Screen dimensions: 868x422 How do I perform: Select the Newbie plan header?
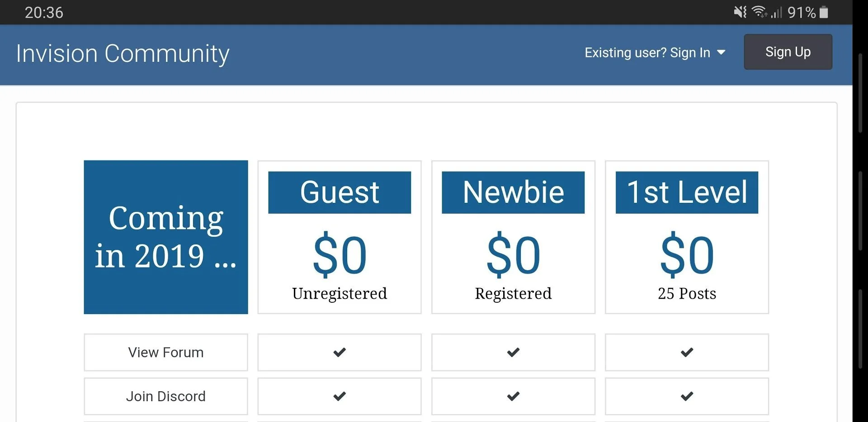(513, 192)
